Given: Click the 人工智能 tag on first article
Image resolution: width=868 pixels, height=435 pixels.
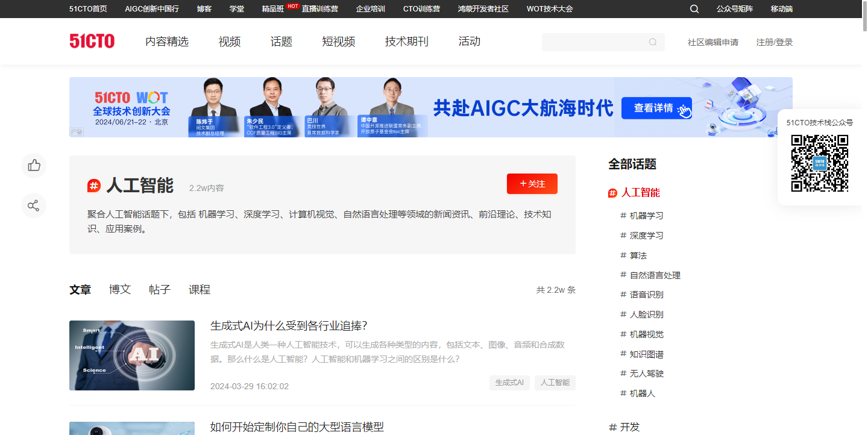Looking at the screenshot, I should coord(555,383).
